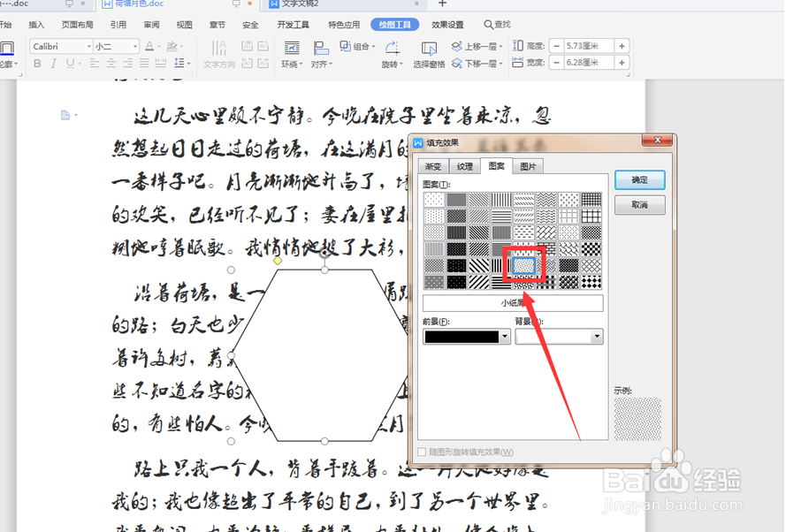Expand the 背景 background color dropdown

[597, 337]
